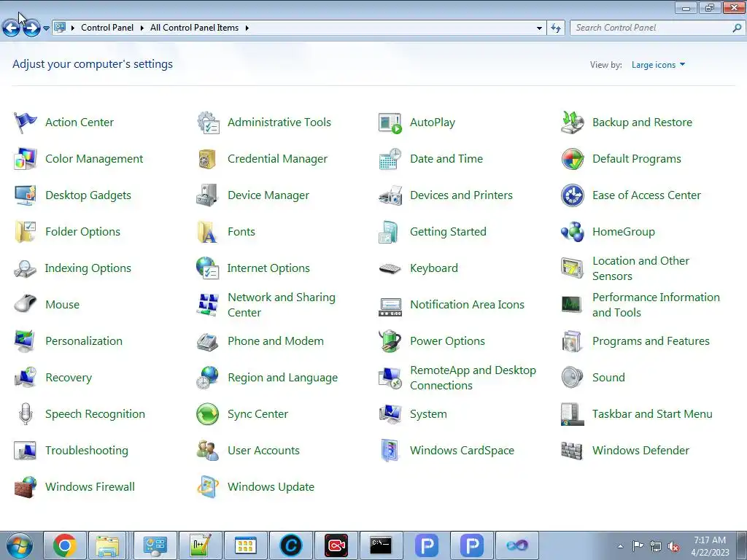The image size is (747, 560).
Task: Launch Google Chrome from the taskbar
Action: click(65, 545)
